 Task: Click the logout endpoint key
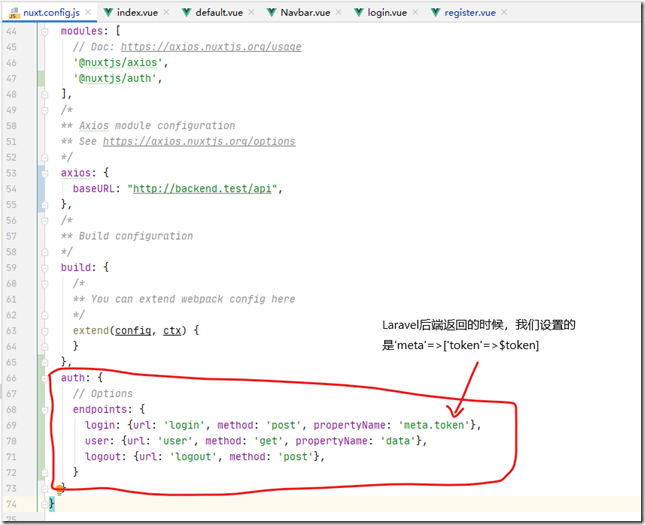click(x=103, y=457)
